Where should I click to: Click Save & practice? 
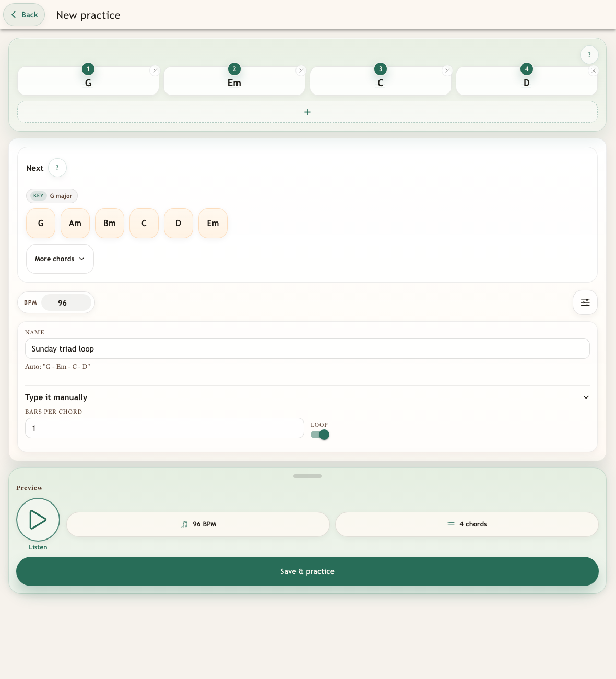tap(307, 571)
